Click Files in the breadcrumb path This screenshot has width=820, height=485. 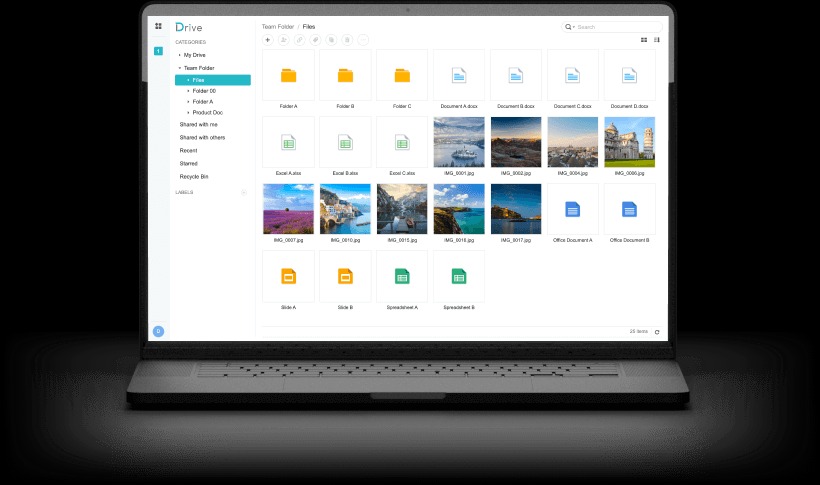click(x=309, y=27)
